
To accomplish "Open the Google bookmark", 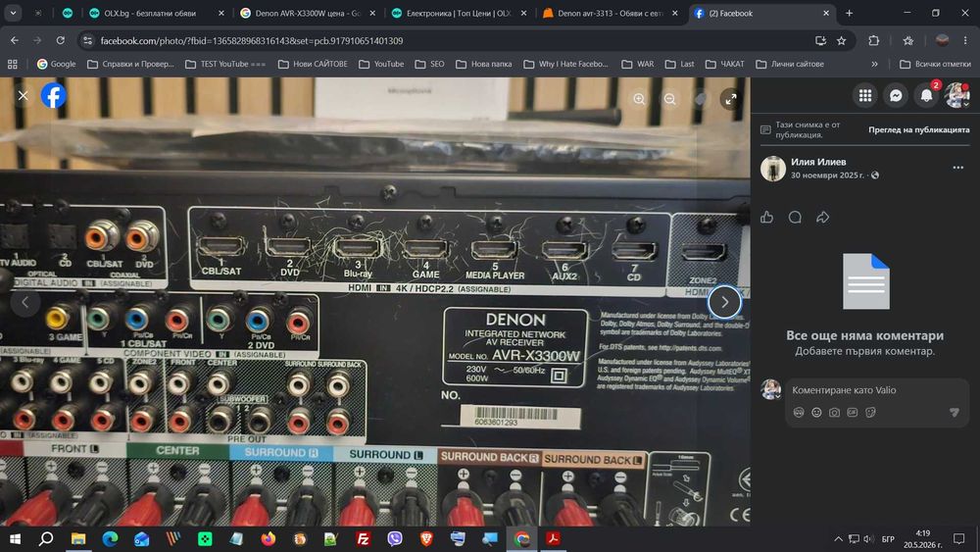I will (56, 64).
